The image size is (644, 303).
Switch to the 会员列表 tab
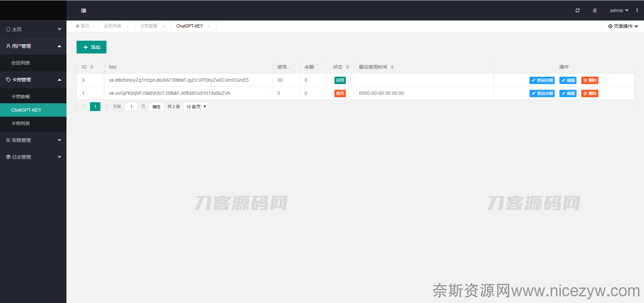(112, 26)
